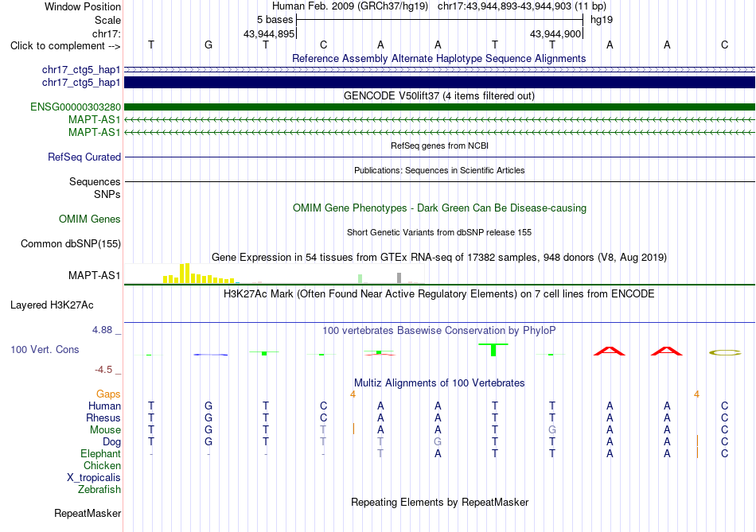Click the last base C in sequence row
The image size is (756, 532).
[x=724, y=45]
